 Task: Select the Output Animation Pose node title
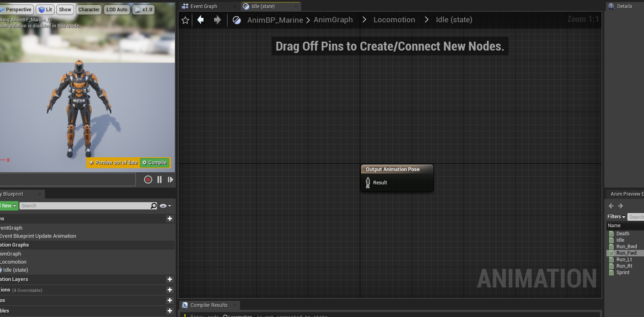click(393, 169)
